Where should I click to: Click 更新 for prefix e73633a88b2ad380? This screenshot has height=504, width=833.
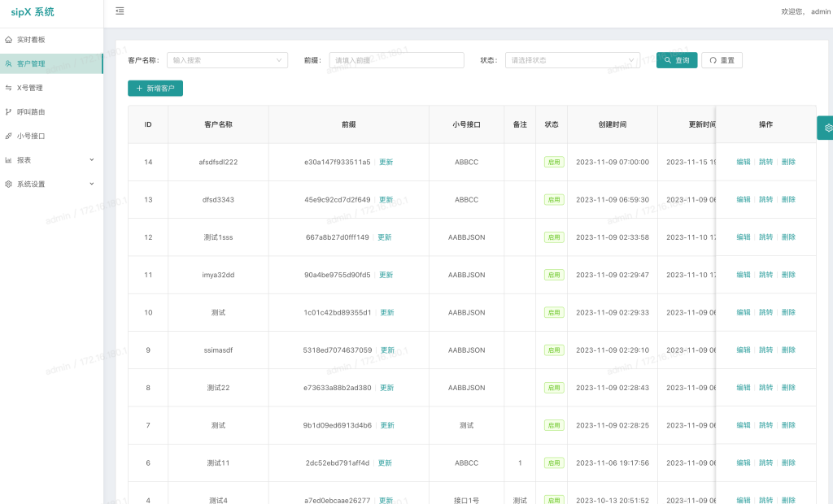tap(386, 388)
